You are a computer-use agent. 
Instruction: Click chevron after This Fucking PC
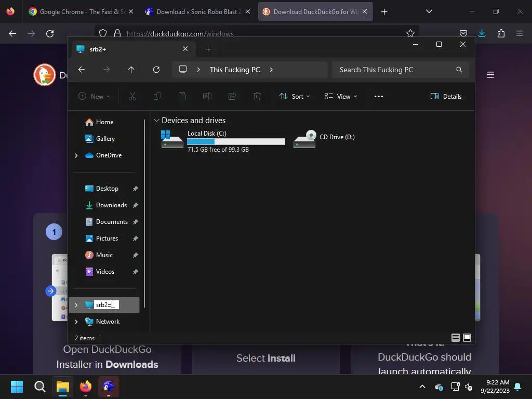[x=271, y=70]
